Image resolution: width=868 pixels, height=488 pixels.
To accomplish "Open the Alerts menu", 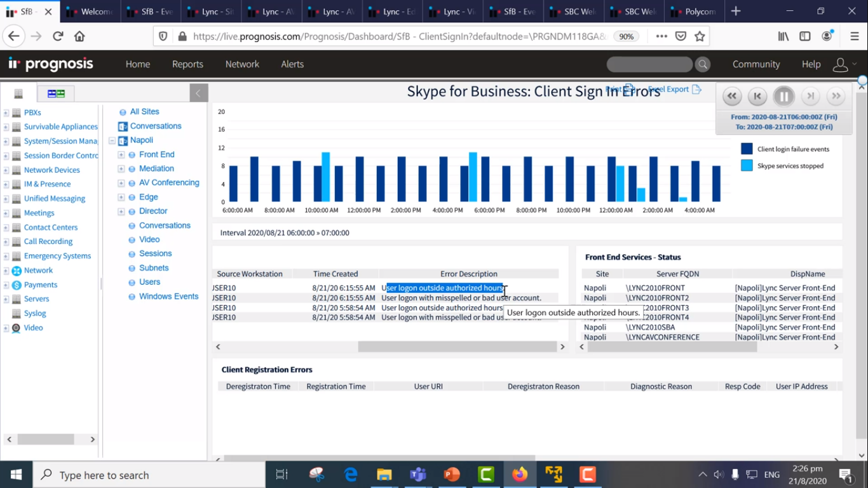I will click(292, 64).
